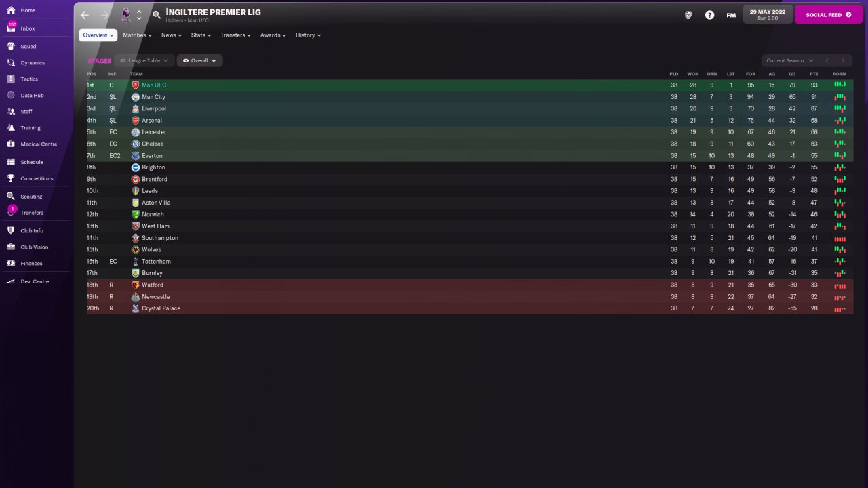Sort table by PTS column header
Screen dimensions: 868x488
point(814,74)
